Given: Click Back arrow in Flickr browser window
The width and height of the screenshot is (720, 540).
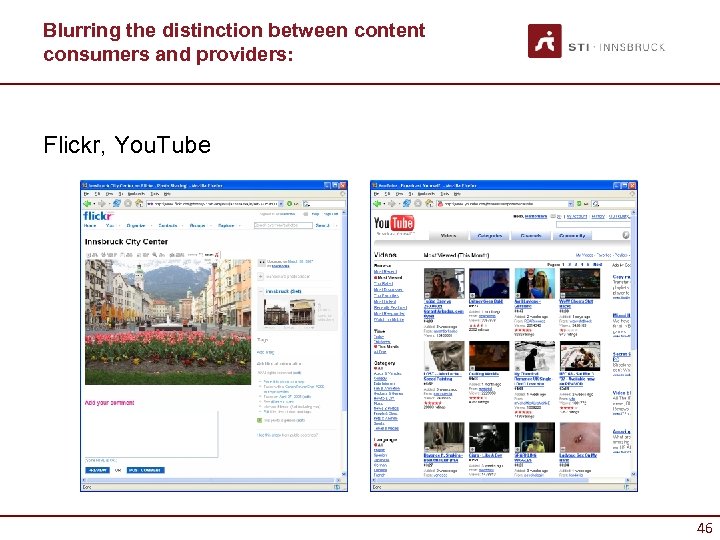Looking at the screenshot, I should coord(86,203).
